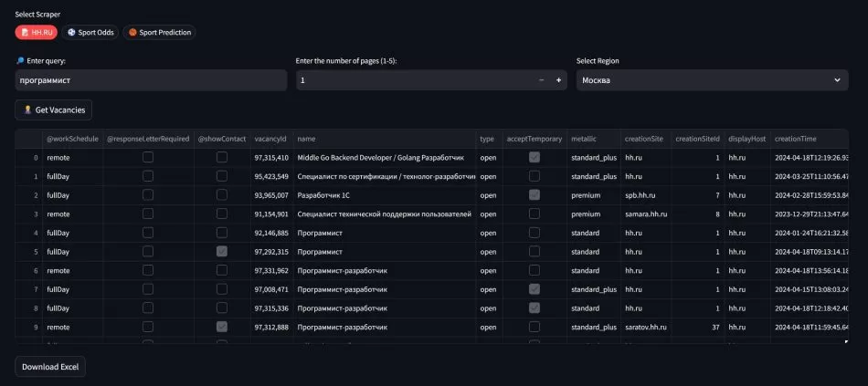Viewport: 868px width, 386px height.
Task: Click the metallic column header
Action: pos(584,139)
